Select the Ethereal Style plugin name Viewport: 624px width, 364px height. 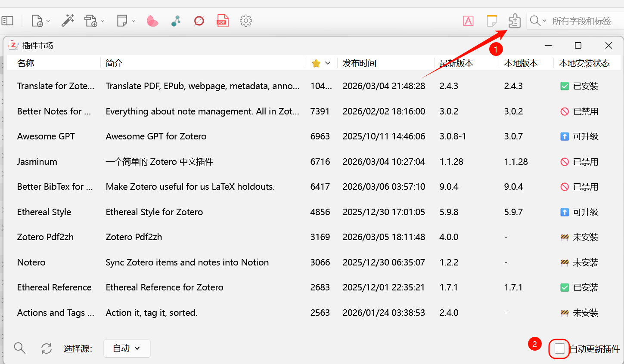point(44,212)
